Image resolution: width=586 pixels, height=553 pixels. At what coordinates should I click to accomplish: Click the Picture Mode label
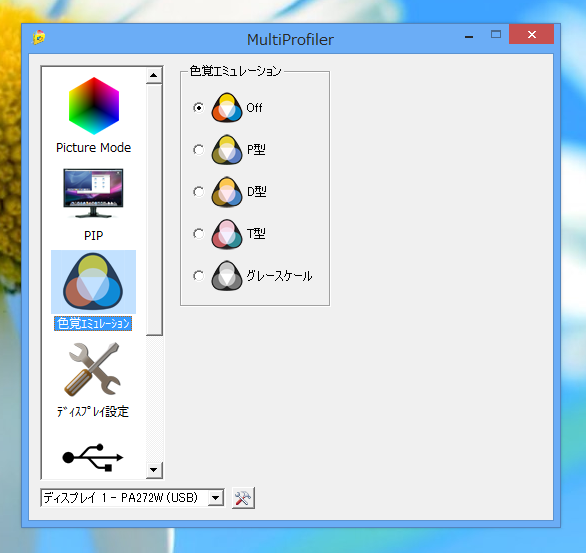pos(93,148)
